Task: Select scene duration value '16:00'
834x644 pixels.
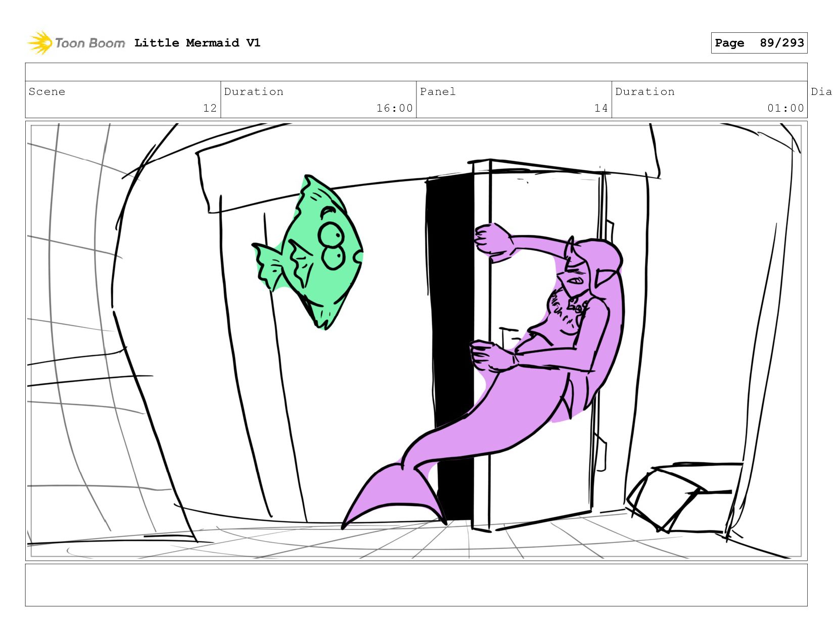Action: [x=394, y=108]
